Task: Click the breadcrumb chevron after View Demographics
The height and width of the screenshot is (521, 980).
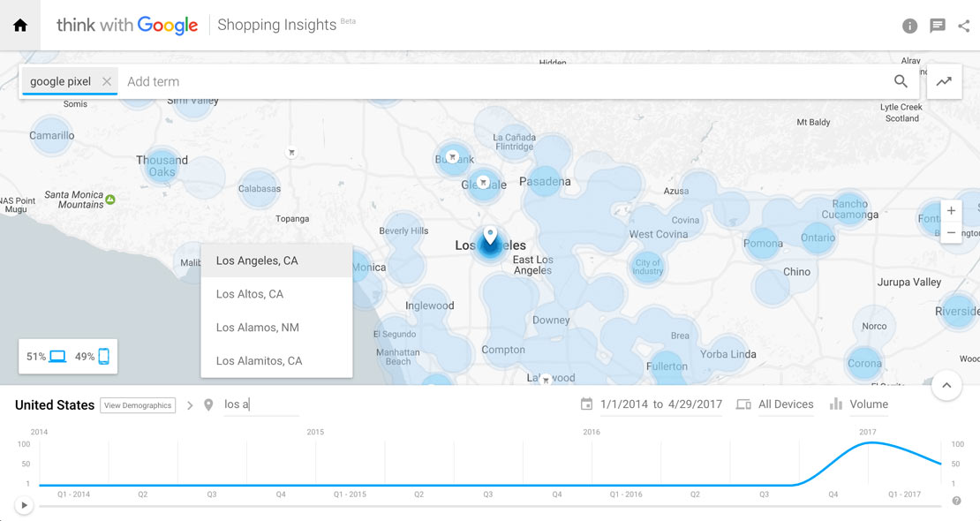Action: (190, 405)
